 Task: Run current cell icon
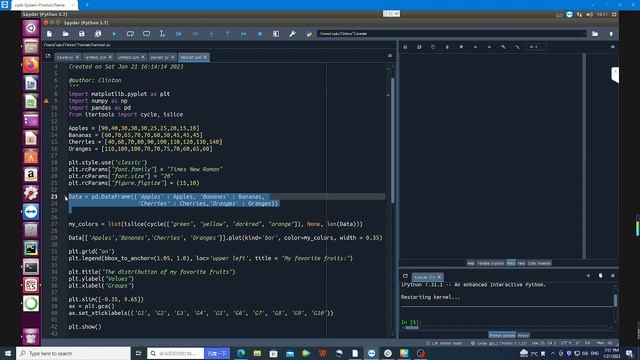click(130, 34)
